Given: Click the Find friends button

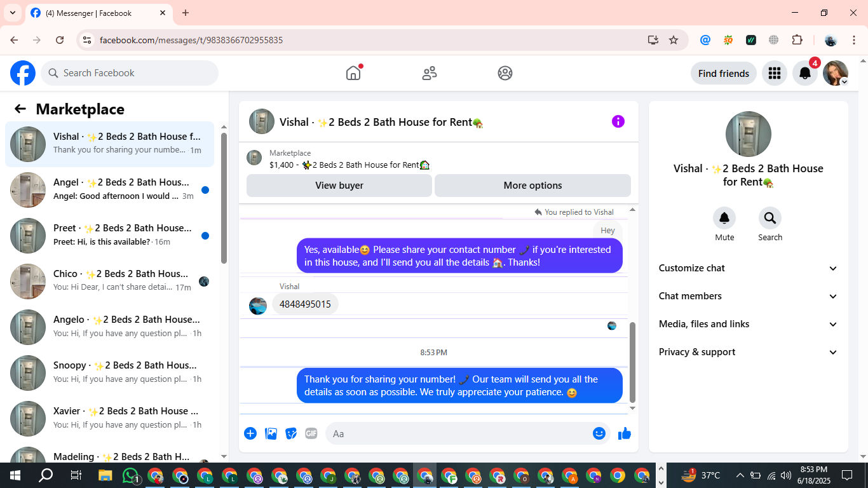Looking at the screenshot, I should [724, 73].
